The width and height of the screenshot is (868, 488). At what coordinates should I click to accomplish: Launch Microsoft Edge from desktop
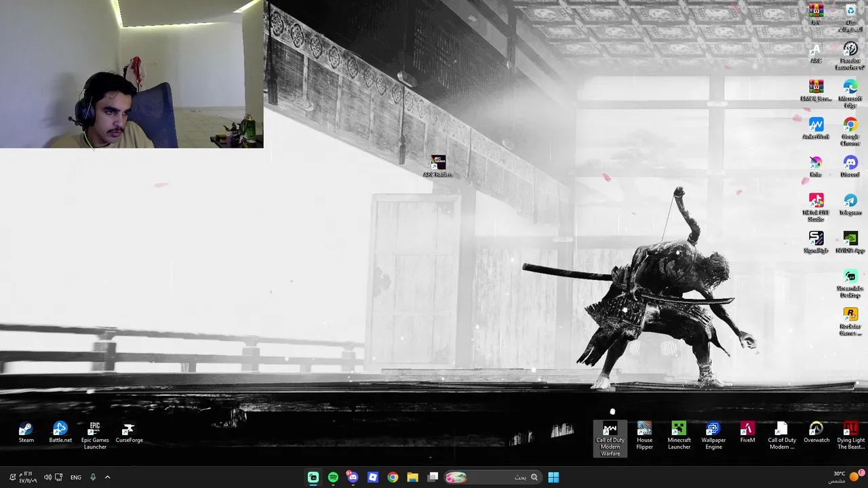pos(850,94)
